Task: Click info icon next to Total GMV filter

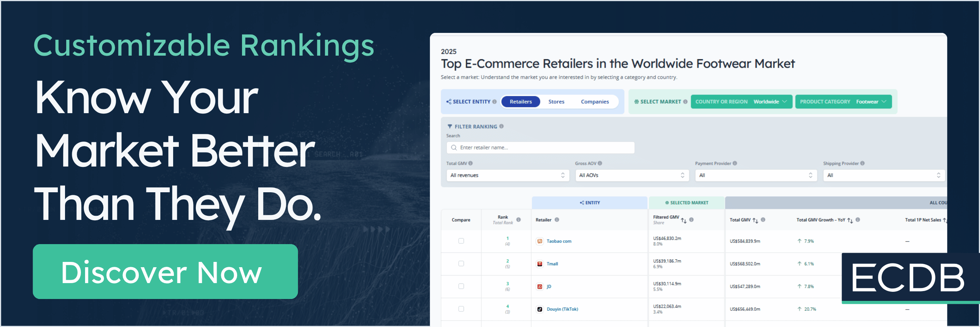Action: click(470, 163)
